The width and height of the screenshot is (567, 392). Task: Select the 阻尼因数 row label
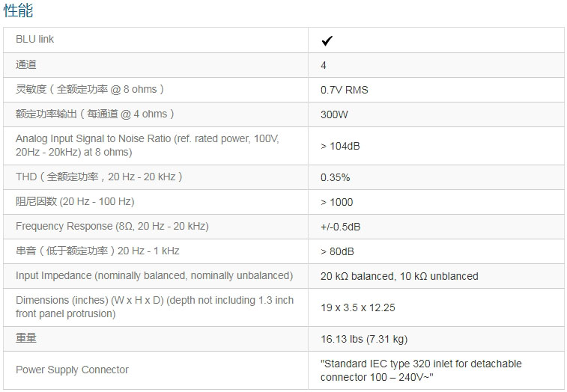[x=75, y=202]
